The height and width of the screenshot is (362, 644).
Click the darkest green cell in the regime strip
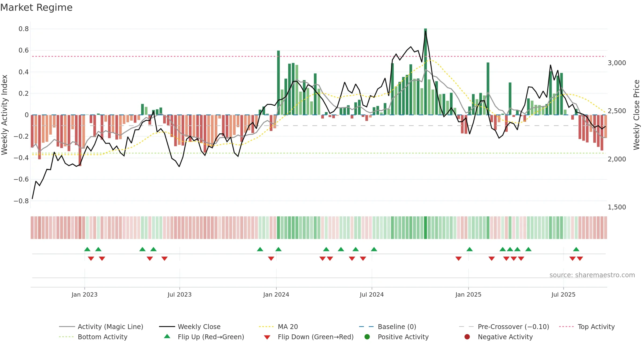(426, 228)
